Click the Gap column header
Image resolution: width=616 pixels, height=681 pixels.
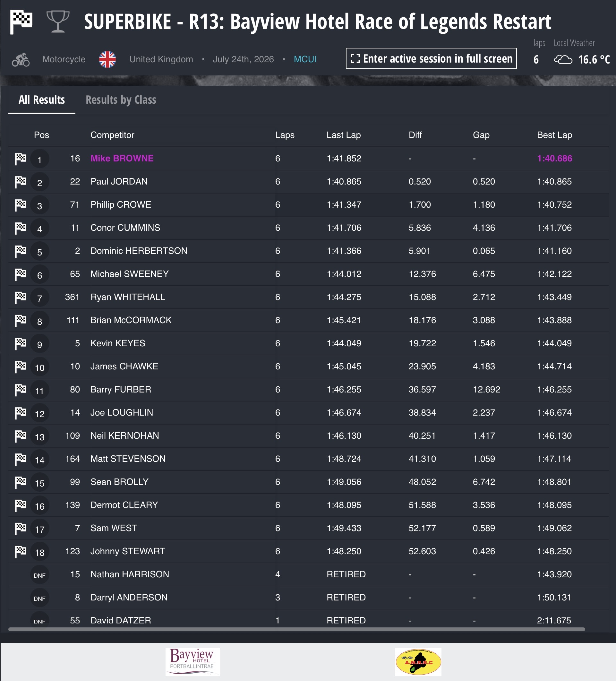pyautogui.click(x=481, y=135)
